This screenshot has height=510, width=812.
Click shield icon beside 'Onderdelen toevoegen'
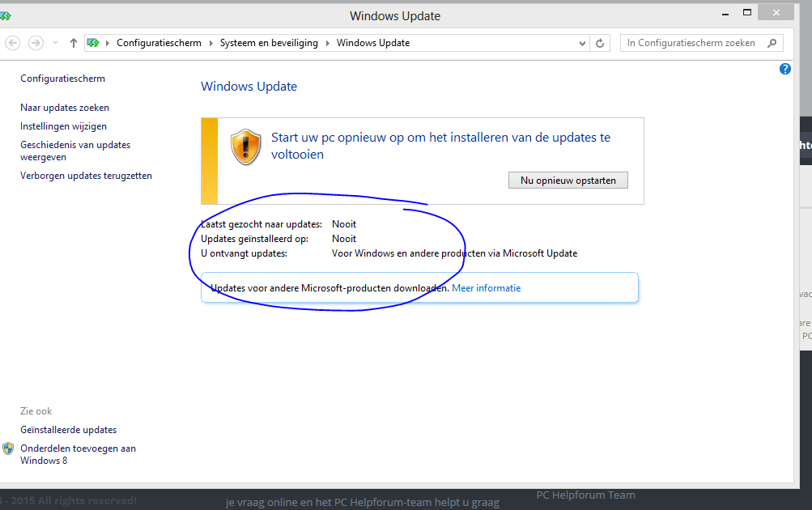[x=8, y=448]
